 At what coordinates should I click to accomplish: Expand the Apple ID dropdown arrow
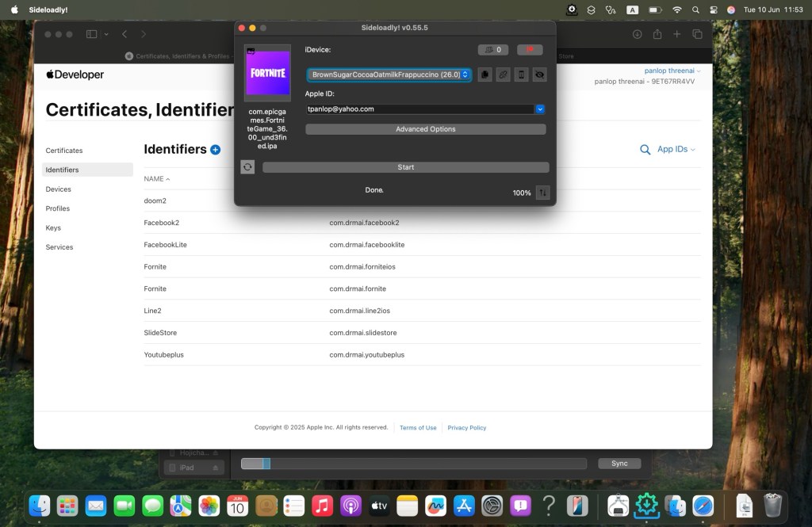(539, 109)
